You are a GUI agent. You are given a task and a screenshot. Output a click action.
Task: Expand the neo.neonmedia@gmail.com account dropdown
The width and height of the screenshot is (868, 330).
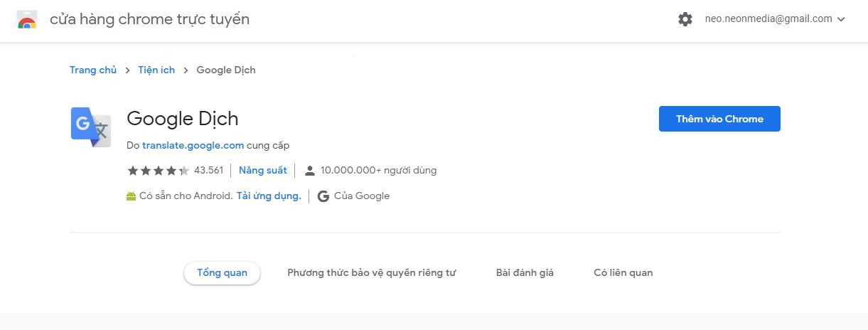point(775,19)
